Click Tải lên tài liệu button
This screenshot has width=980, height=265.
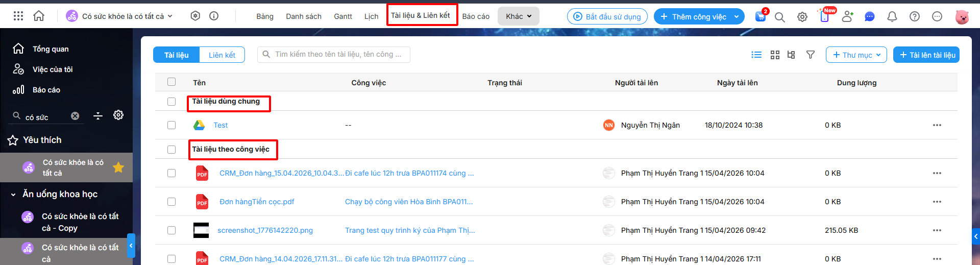[926, 55]
